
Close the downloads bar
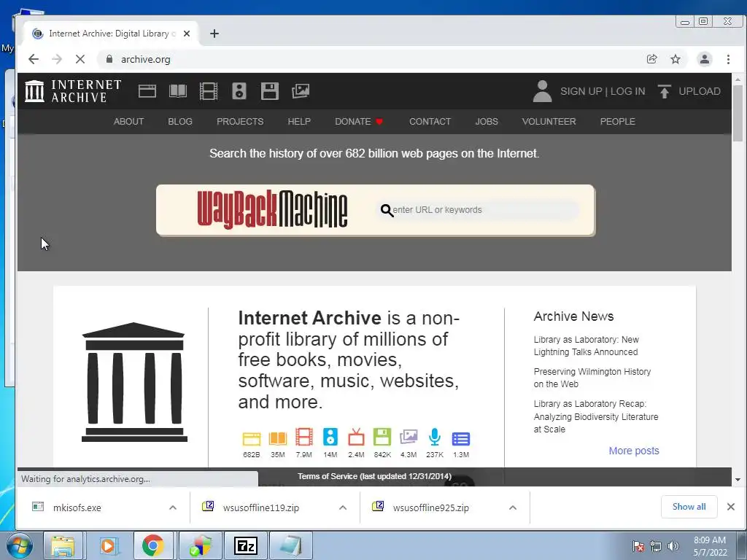coord(731,507)
